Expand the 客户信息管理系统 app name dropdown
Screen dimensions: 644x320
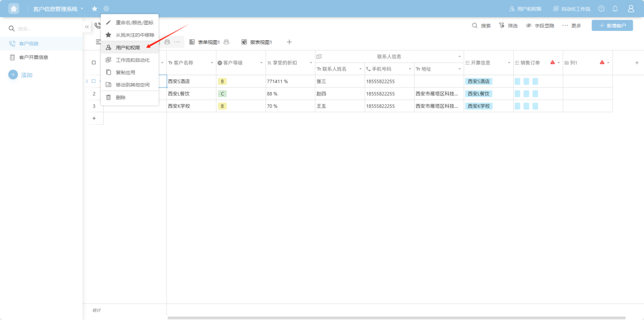82,9
